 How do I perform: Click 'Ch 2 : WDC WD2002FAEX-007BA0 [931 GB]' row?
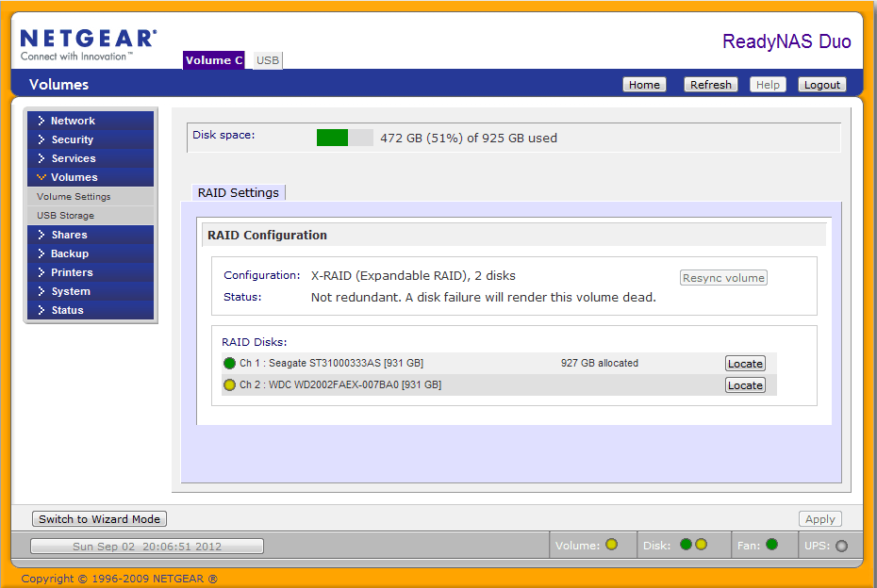coord(499,385)
